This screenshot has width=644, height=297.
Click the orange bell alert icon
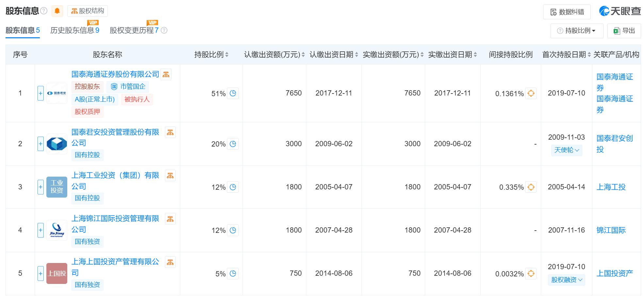click(x=57, y=11)
